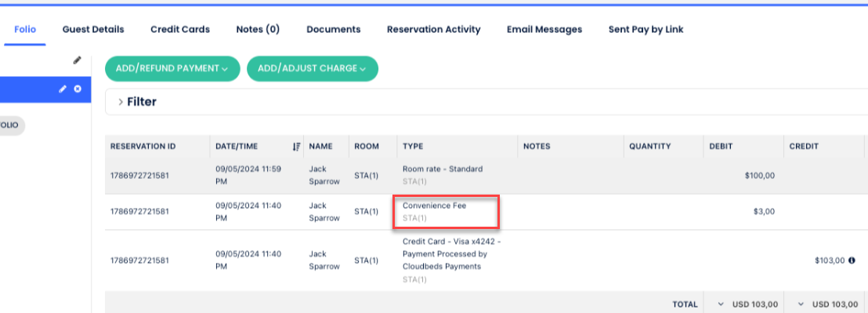Click the partially visible FOLIO pill button
Viewport: 868px width, 313px height.
pos(11,126)
